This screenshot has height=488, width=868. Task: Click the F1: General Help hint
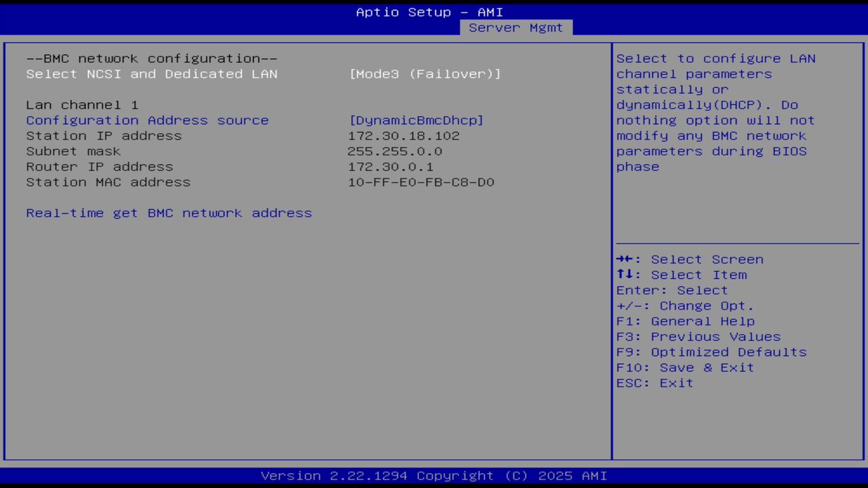pyautogui.click(x=686, y=321)
